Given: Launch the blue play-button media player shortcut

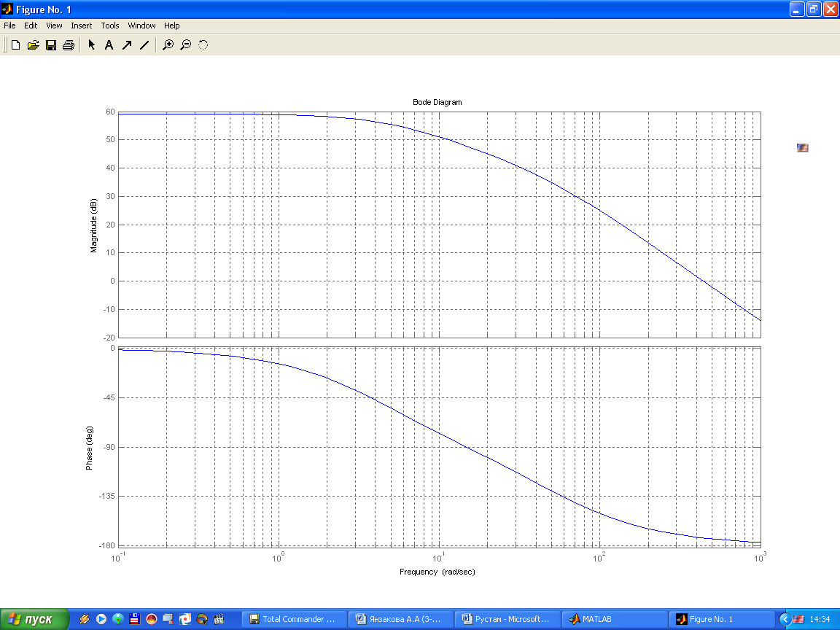Looking at the screenshot, I should tap(101, 619).
